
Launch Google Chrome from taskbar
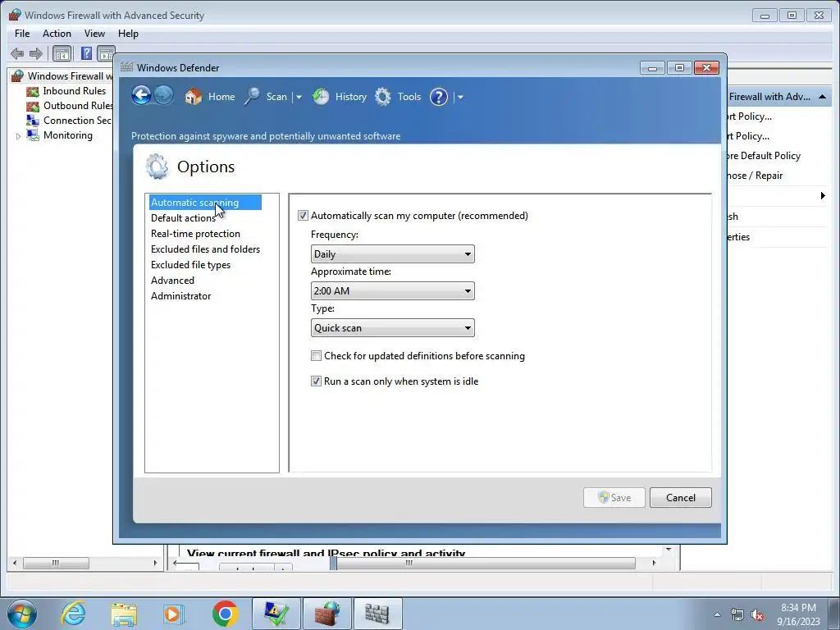point(225,614)
